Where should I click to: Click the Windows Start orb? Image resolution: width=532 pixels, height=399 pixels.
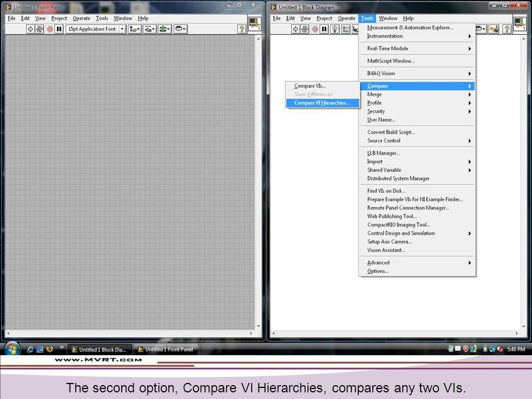click(13, 349)
